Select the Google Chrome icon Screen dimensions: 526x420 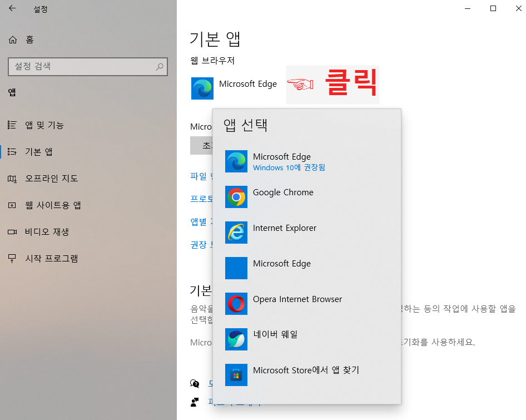tap(236, 197)
